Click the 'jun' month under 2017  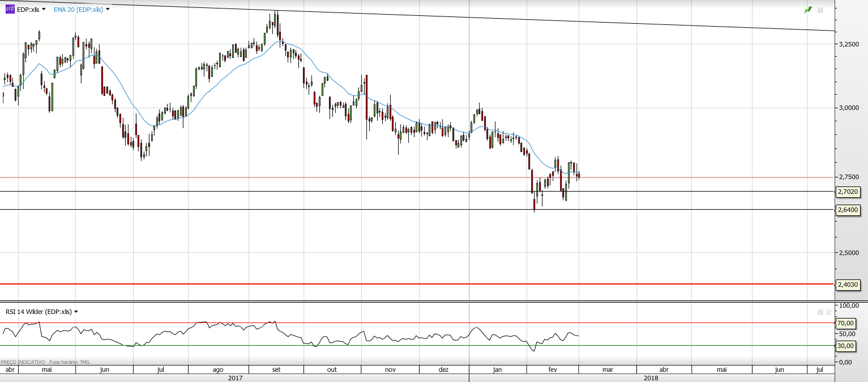click(x=104, y=370)
